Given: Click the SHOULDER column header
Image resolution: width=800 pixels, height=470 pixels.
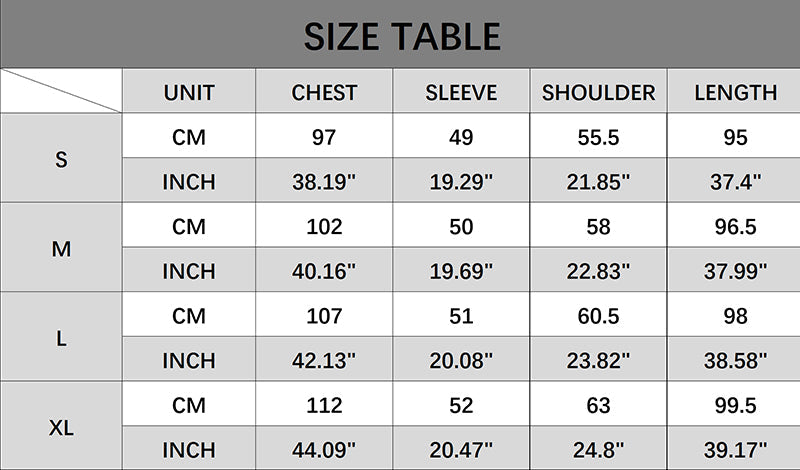Looking at the screenshot, I should tap(598, 93).
